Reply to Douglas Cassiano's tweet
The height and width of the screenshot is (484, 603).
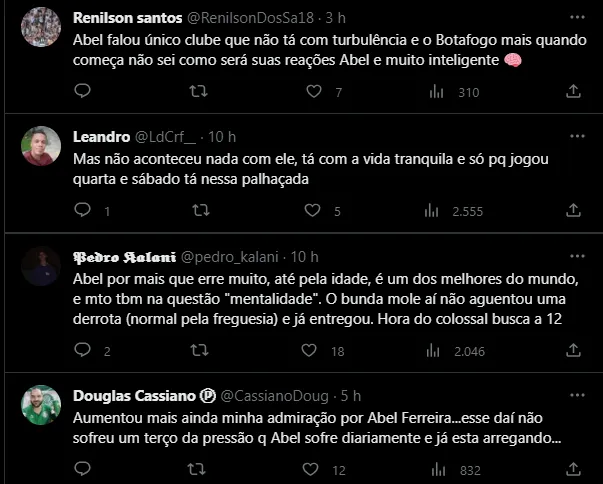coord(82,470)
